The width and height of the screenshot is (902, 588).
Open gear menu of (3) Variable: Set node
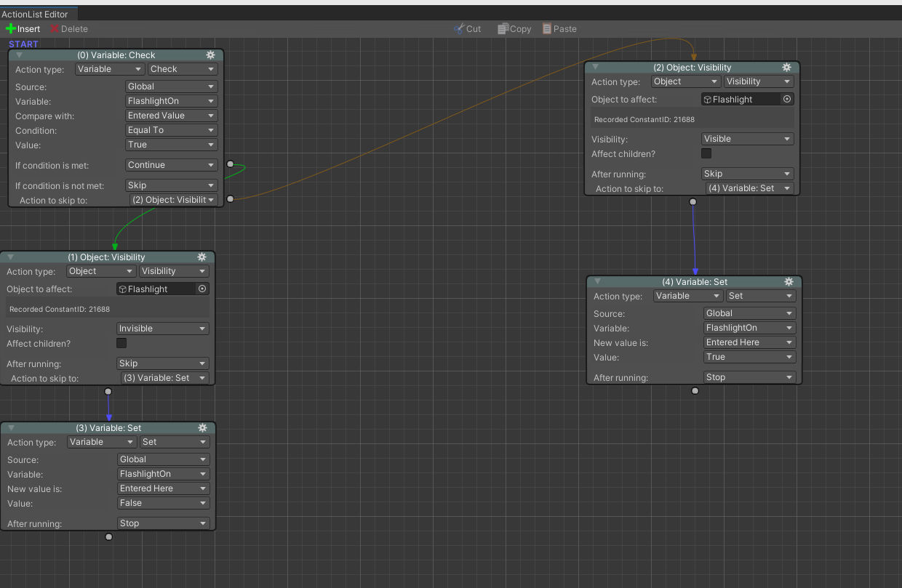(203, 428)
